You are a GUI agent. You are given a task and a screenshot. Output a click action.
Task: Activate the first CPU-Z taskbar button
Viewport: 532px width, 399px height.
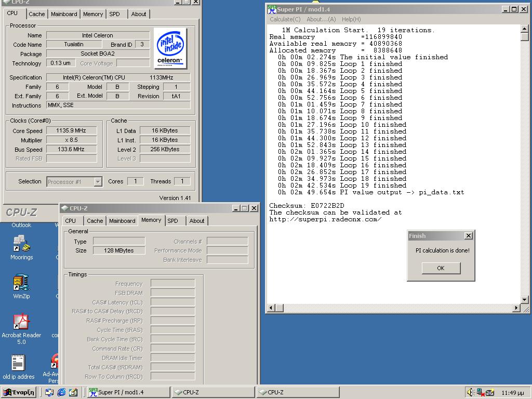213,392
